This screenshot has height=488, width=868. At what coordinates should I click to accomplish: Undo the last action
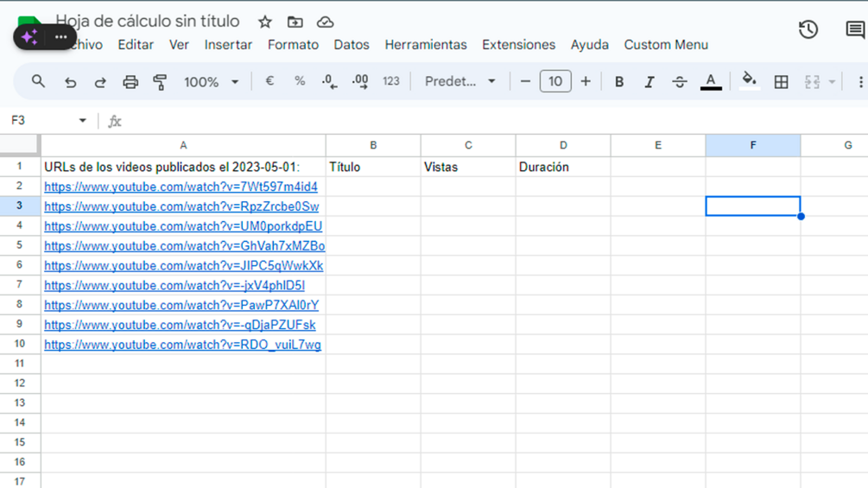70,82
